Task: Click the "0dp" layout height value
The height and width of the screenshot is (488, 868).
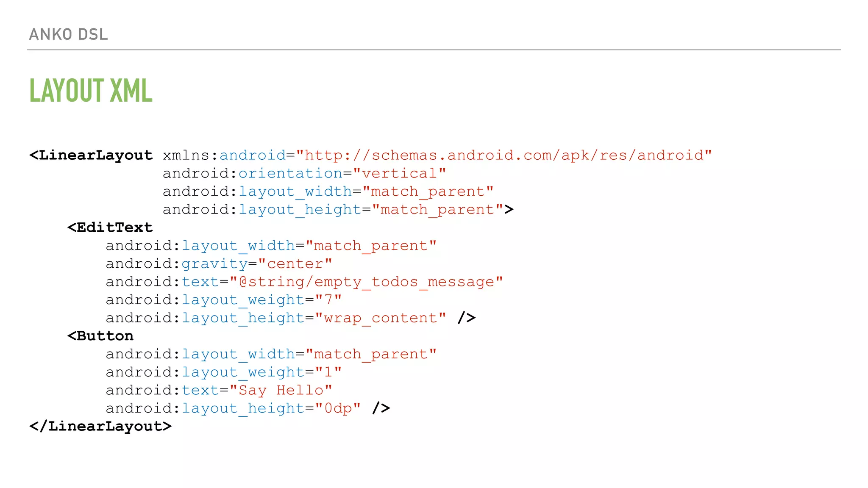Action: pyautogui.click(x=338, y=408)
